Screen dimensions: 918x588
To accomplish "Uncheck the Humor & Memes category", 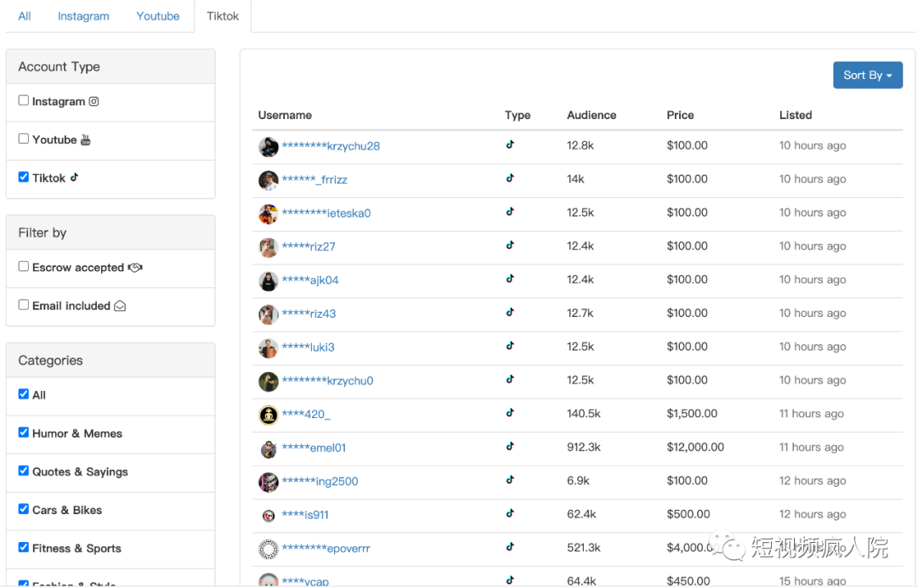I will click(24, 432).
